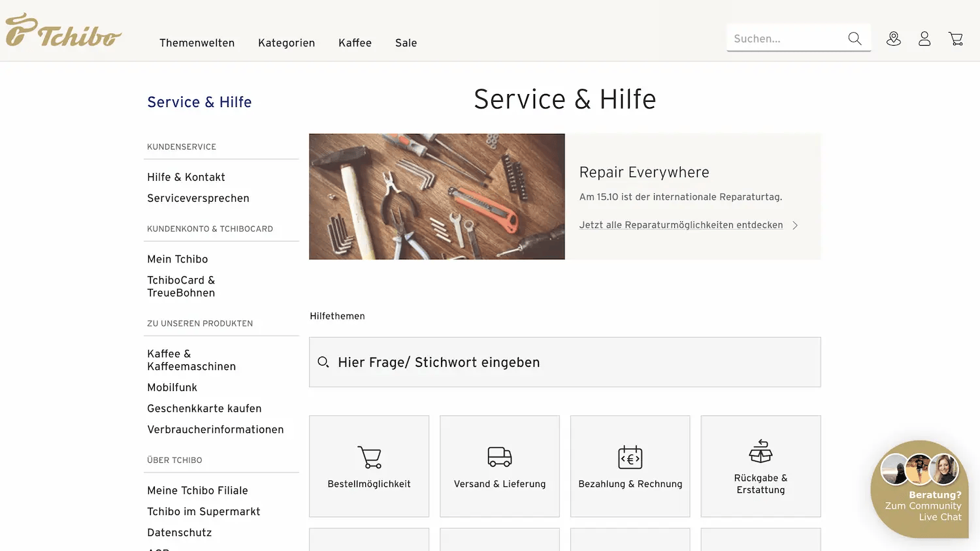Click the KUNDENKONTO & TCHIBOCARD label
This screenshot has height=551, width=980.
(x=210, y=229)
